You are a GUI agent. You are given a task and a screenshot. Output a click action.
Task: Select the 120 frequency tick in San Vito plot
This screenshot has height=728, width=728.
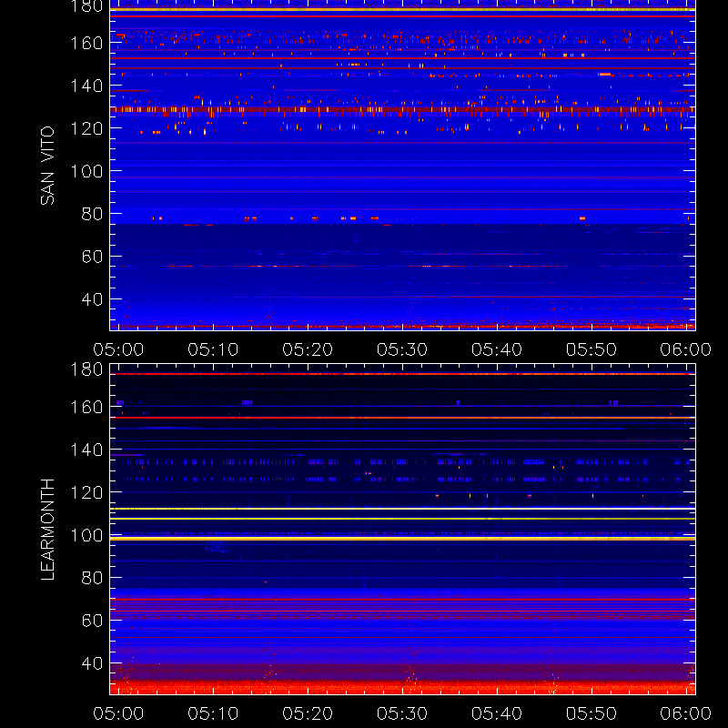click(x=86, y=128)
